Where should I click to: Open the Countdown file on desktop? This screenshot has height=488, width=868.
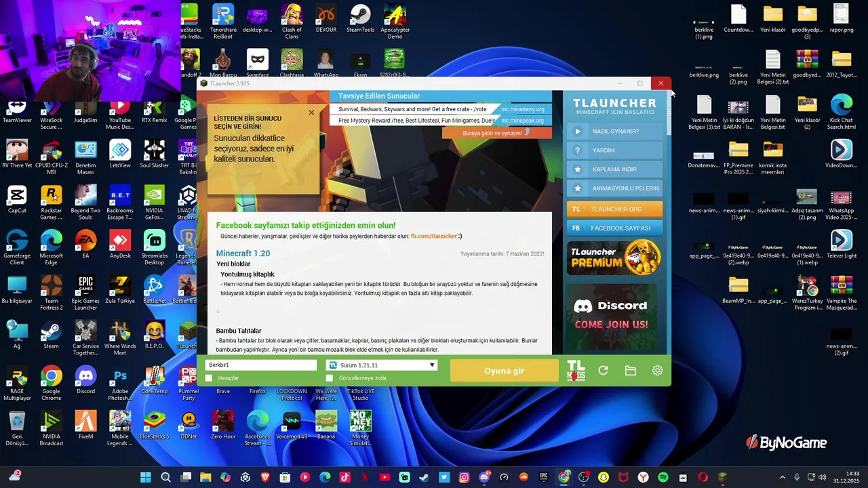pos(738,18)
